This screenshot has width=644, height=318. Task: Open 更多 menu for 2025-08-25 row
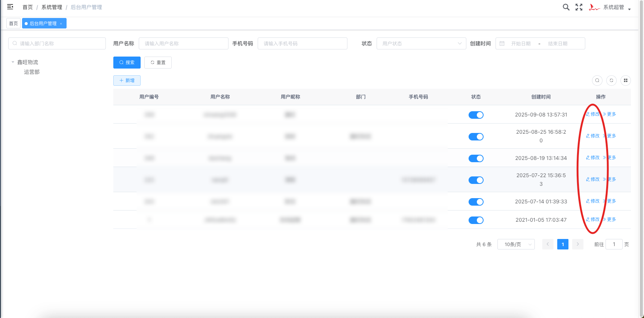coord(609,136)
